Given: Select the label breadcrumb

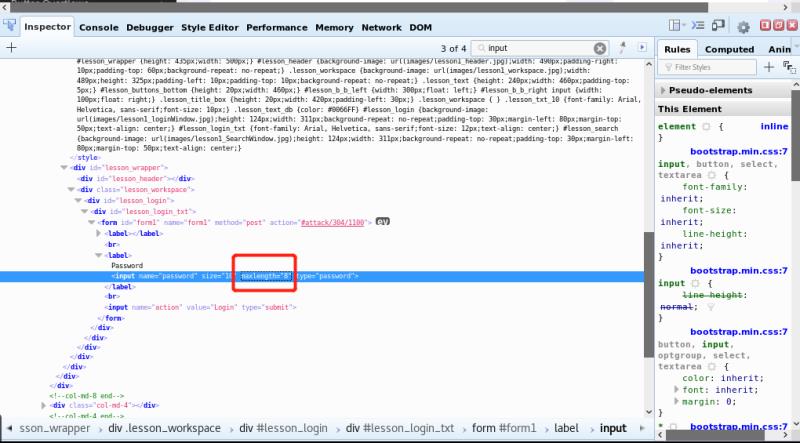Looking at the screenshot, I should (566, 428).
